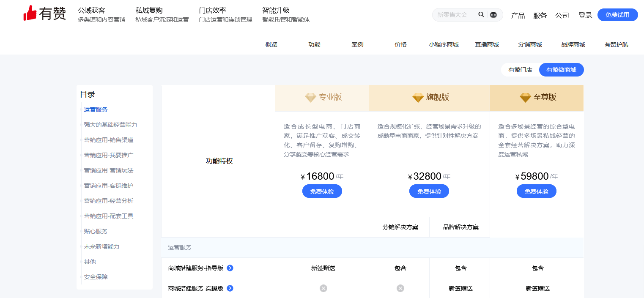The width and height of the screenshot is (644, 298).
Task: Click the ¥59800 /年 price
Action: (537, 176)
